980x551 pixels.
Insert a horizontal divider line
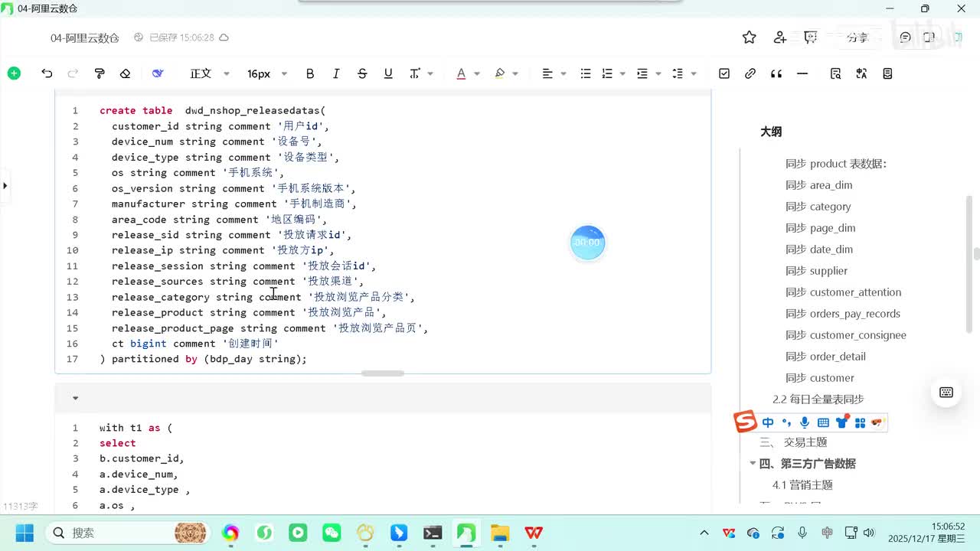(802, 73)
